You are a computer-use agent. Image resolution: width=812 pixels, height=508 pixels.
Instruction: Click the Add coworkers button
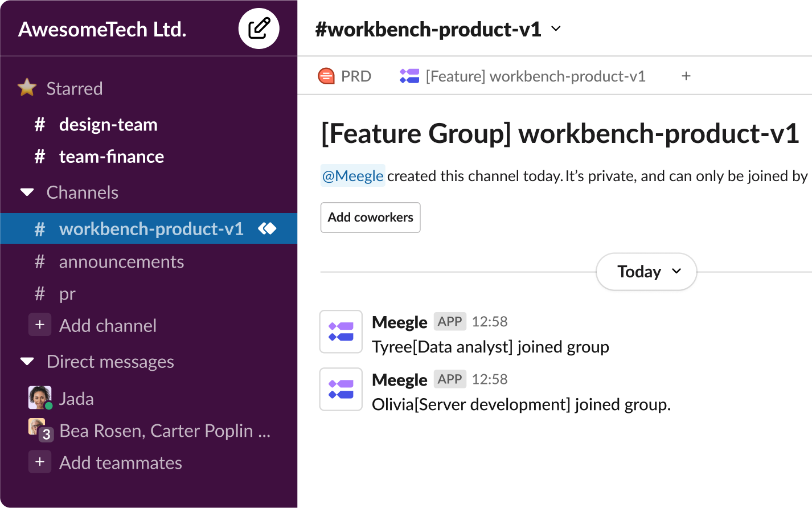[370, 218]
